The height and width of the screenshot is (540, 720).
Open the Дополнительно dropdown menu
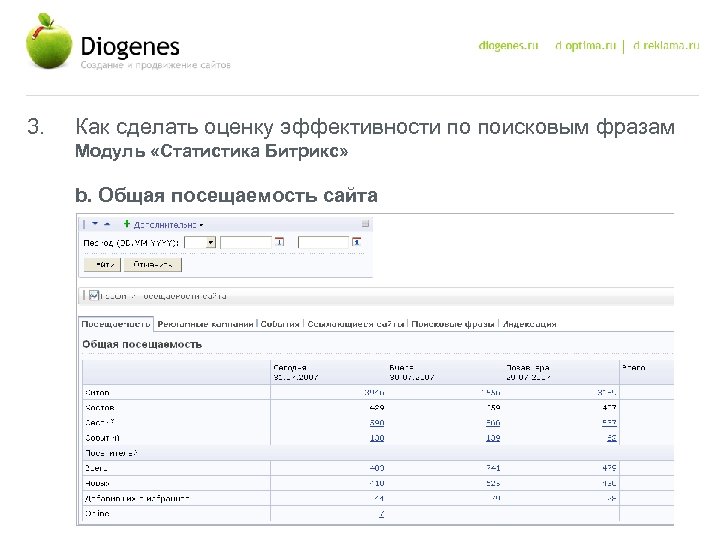point(163,224)
